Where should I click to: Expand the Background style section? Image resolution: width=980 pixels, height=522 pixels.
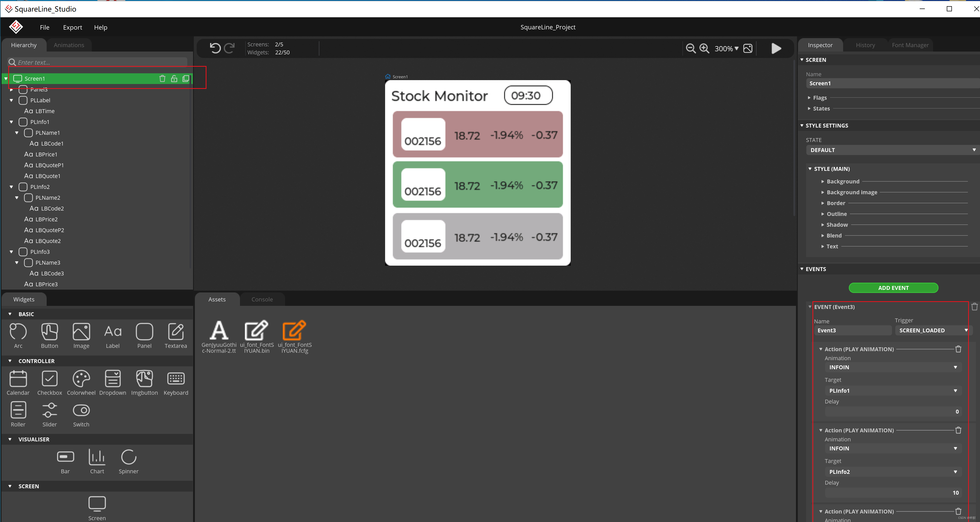[843, 182]
